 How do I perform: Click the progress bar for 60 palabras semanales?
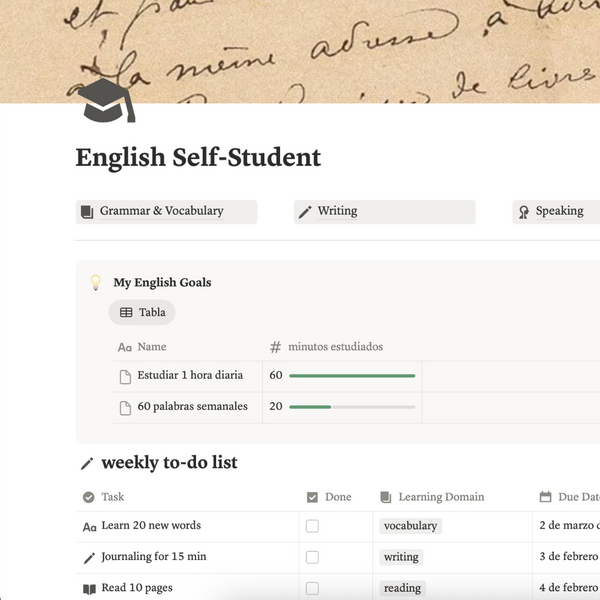[x=352, y=407]
